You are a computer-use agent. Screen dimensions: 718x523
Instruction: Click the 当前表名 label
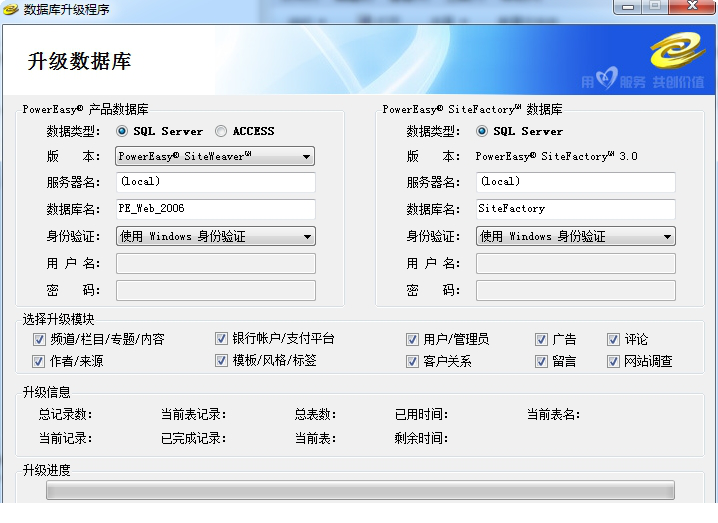554,414
